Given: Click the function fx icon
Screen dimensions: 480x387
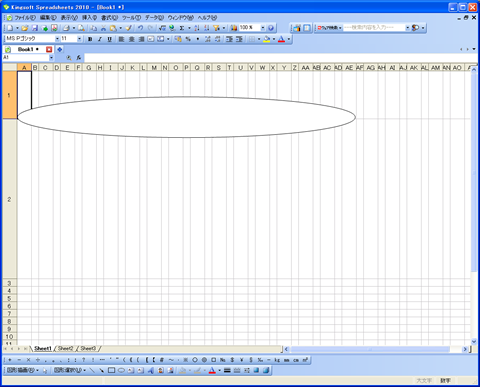Looking at the screenshot, I should 79,58.
